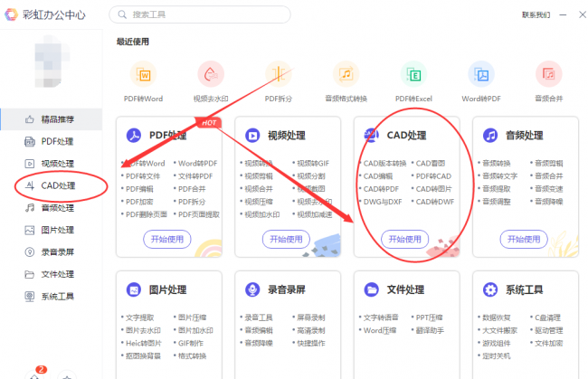This screenshot has height=379, width=588.
Task: Select 录音录屏 in the sidebar
Action: pyautogui.click(x=52, y=252)
